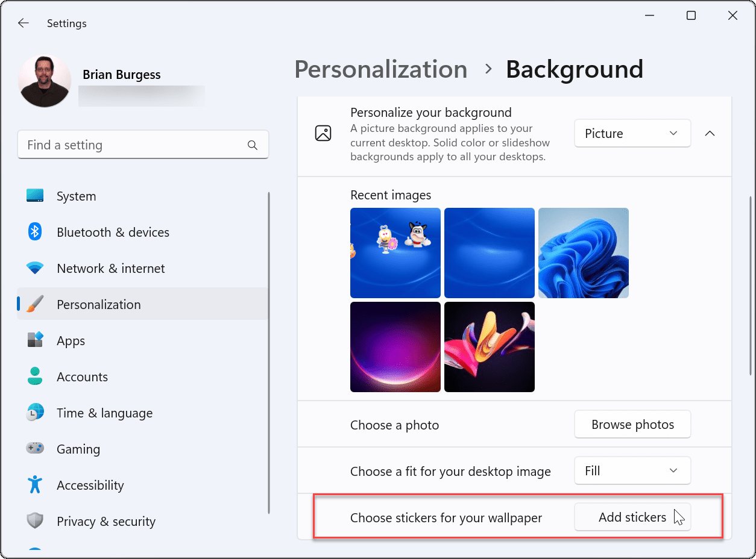This screenshot has width=756, height=559.
Task: Click the background picture icon beside Personalize your background
Action: [323, 134]
